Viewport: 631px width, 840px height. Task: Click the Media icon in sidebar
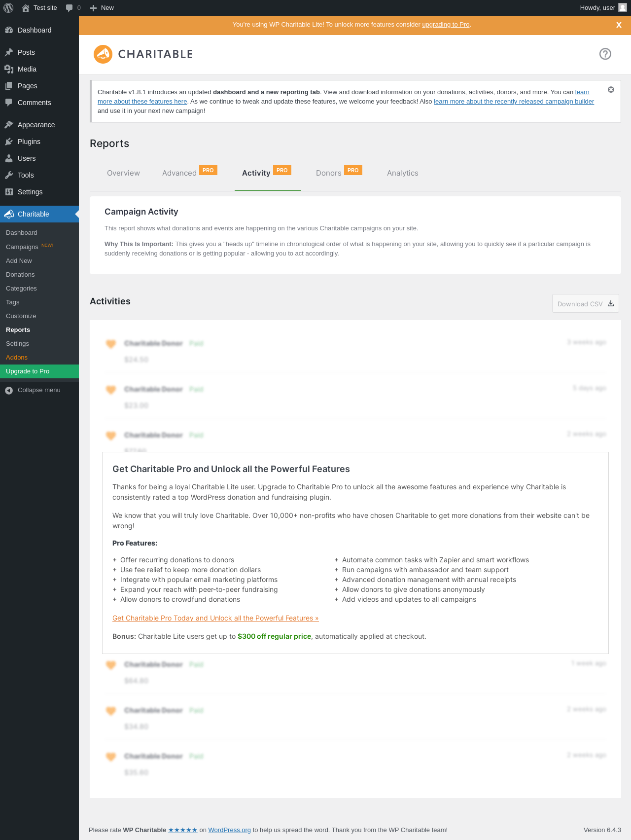tap(9, 69)
